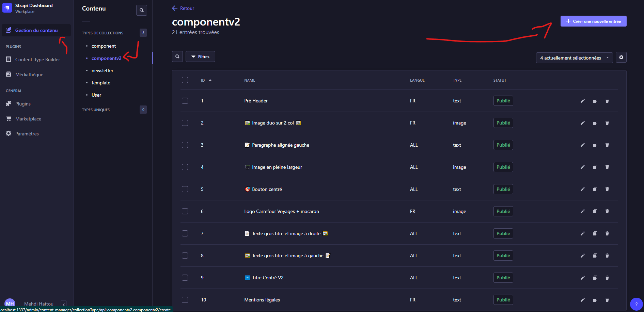Open the help question mark button
The image size is (644, 312).
coord(636,304)
